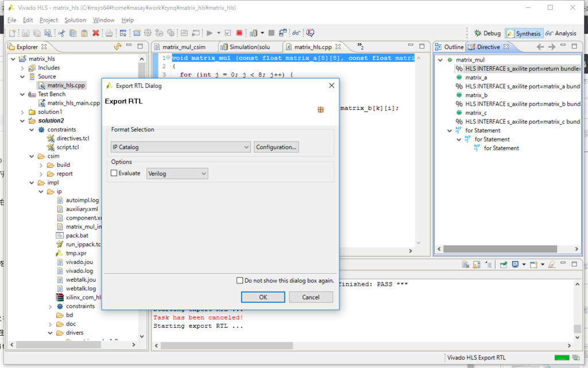Open the IP Catalog format dropdown
Screen dimensions: 588x368
pos(181,147)
